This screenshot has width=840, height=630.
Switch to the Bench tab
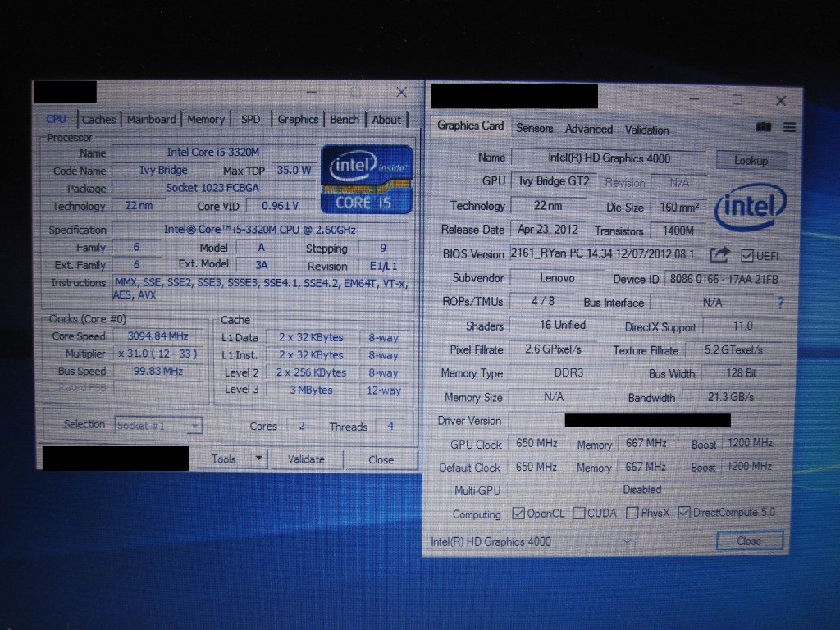click(344, 120)
